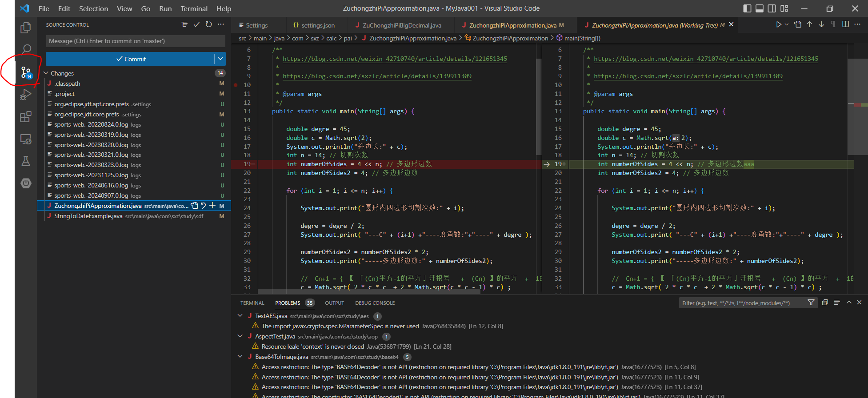
Task: Click View as Tree icon in Source Control
Action: tap(184, 24)
